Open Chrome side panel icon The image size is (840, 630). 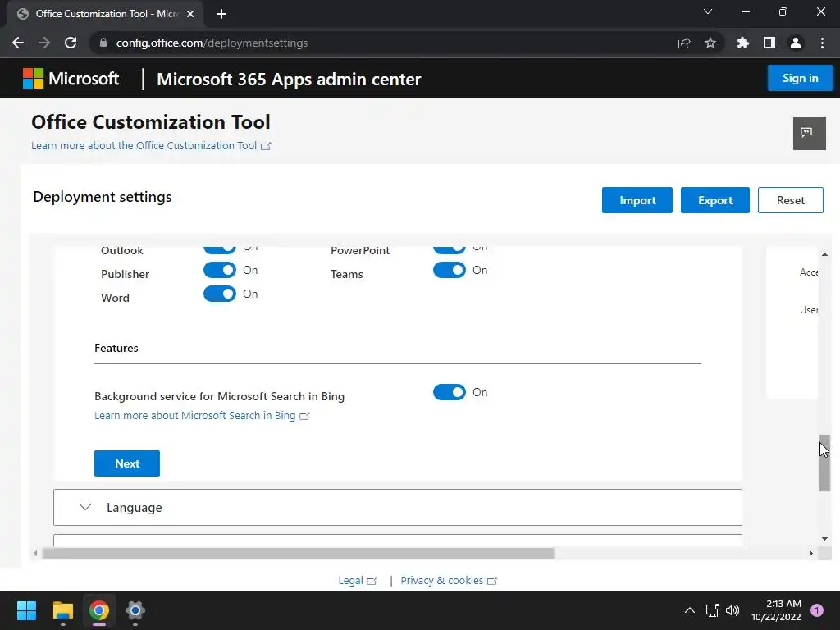point(769,43)
